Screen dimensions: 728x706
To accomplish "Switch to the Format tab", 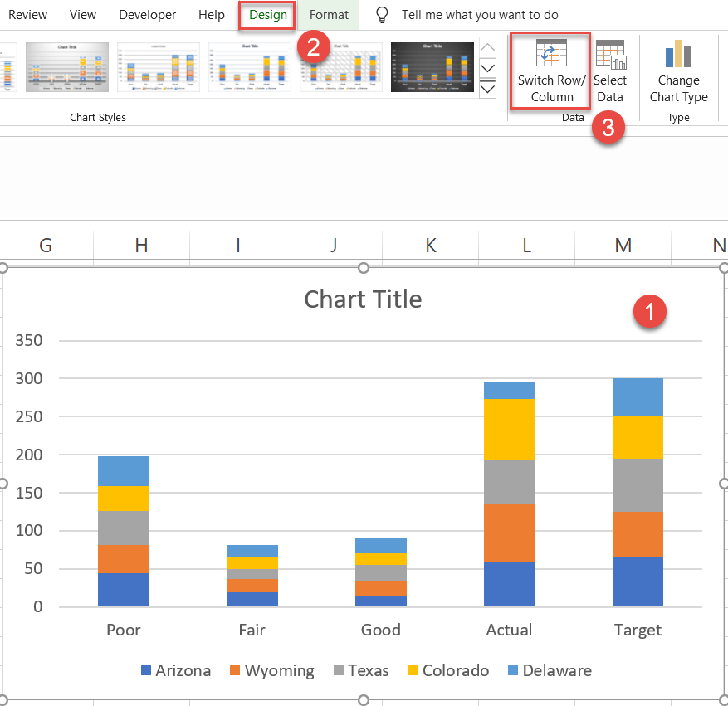I will pos(329,14).
